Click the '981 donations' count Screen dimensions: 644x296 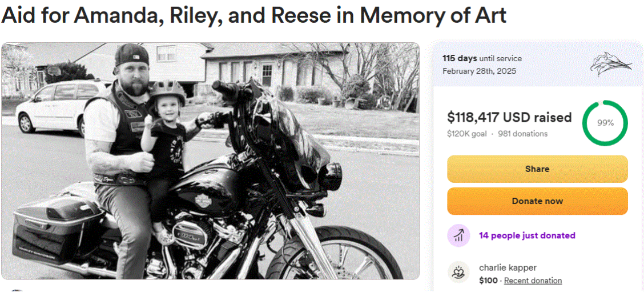pos(522,134)
